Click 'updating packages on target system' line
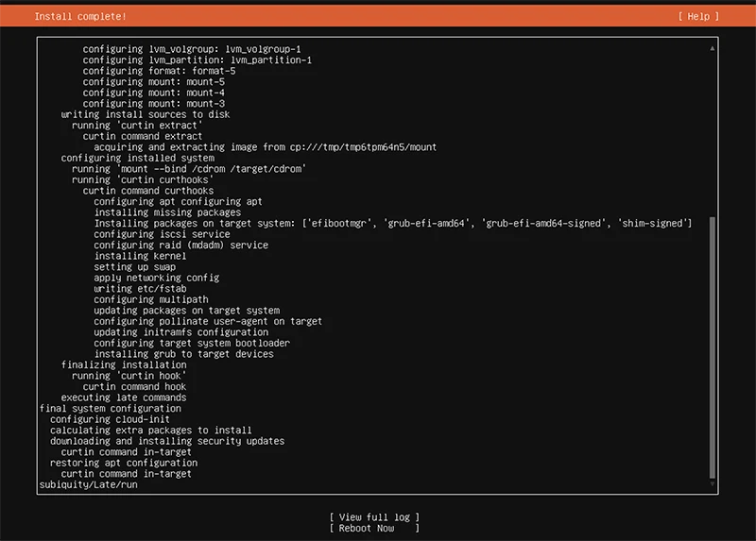The width and height of the screenshot is (756, 541). (x=186, y=311)
